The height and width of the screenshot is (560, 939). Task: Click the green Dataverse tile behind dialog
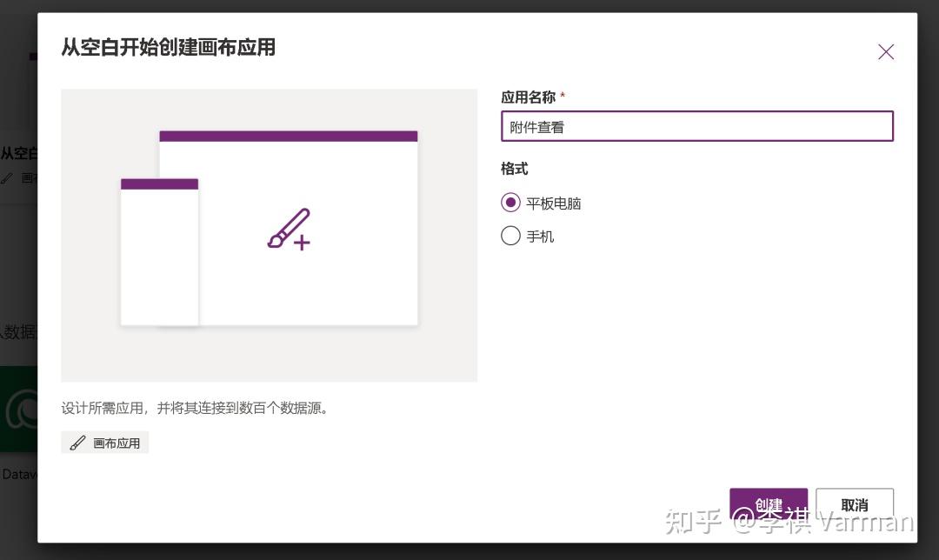click(x=18, y=409)
